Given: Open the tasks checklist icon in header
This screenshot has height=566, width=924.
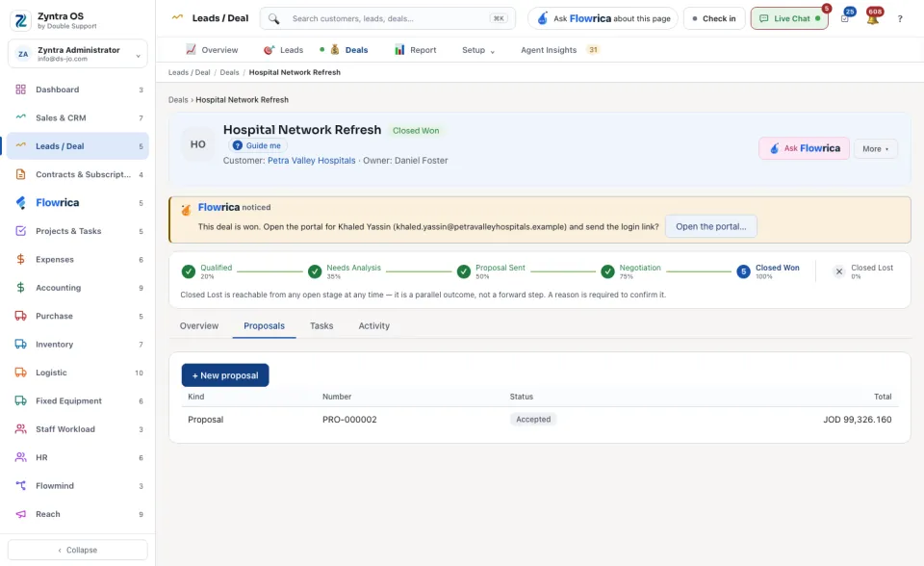Looking at the screenshot, I should [x=845, y=18].
